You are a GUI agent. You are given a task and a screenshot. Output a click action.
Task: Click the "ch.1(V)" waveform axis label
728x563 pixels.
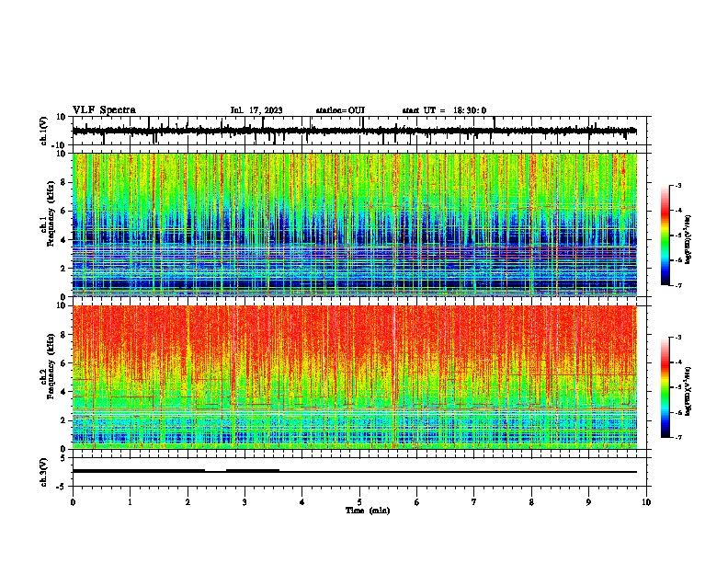tap(44, 131)
